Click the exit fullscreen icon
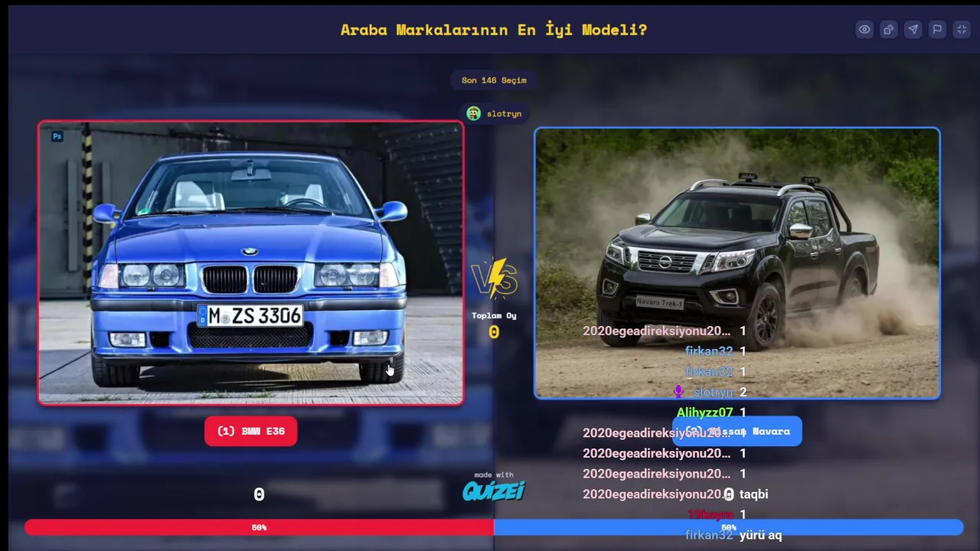 (x=962, y=30)
